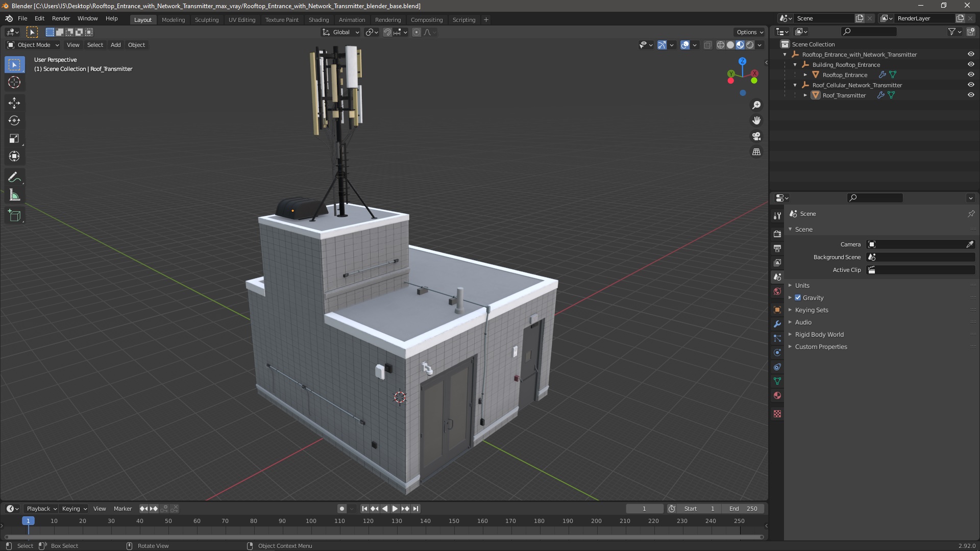Image resolution: width=980 pixels, height=551 pixels.
Task: Toggle X-ray display
Action: [x=707, y=45]
